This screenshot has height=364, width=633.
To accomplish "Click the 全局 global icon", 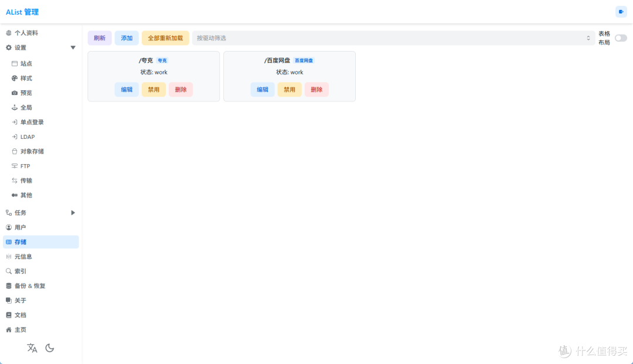I will (15, 107).
